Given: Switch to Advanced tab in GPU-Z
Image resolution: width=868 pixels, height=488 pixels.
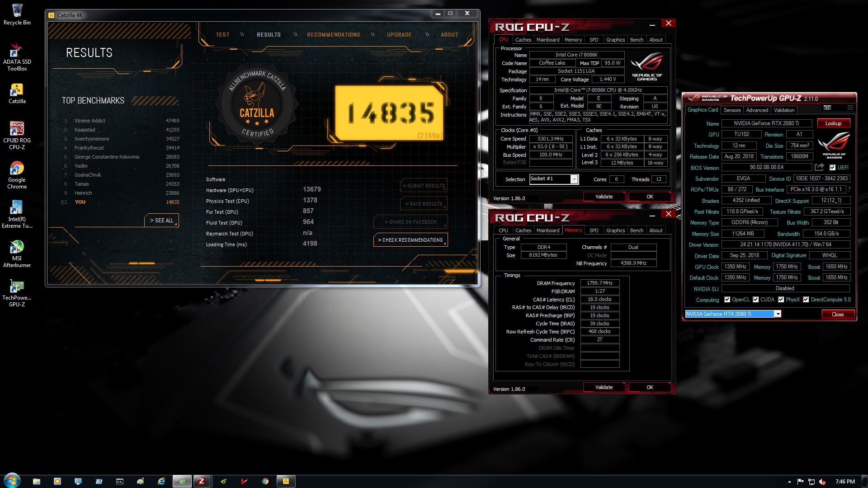Looking at the screenshot, I should [x=757, y=110].
